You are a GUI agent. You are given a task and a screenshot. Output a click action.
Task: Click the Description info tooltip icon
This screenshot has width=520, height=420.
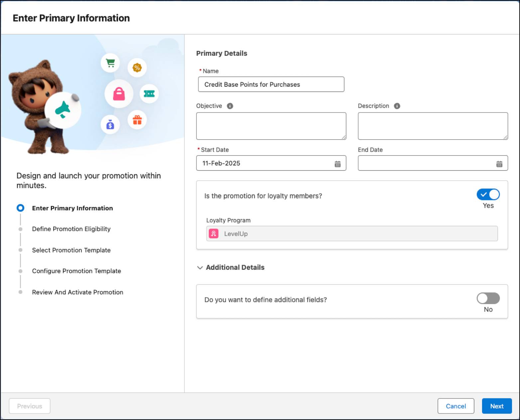point(397,106)
